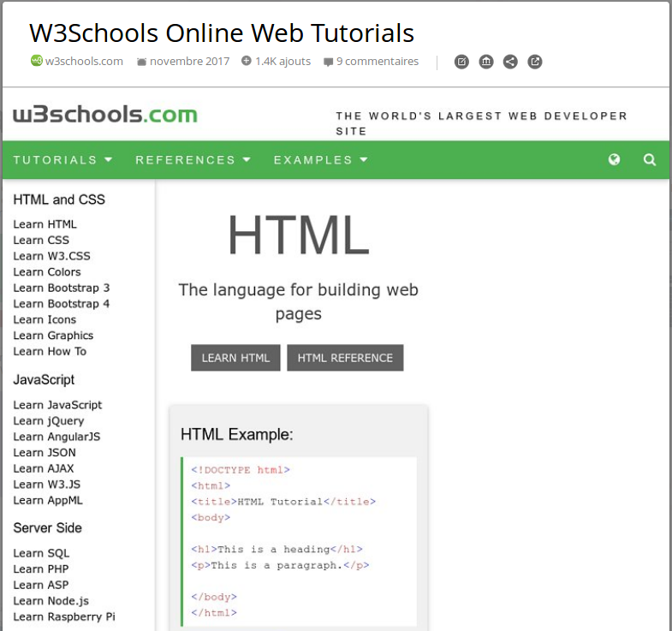Select Learn Raspberry Pi link
The height and width of the screenshot is (631, 672).
click(x=64, y=616)
